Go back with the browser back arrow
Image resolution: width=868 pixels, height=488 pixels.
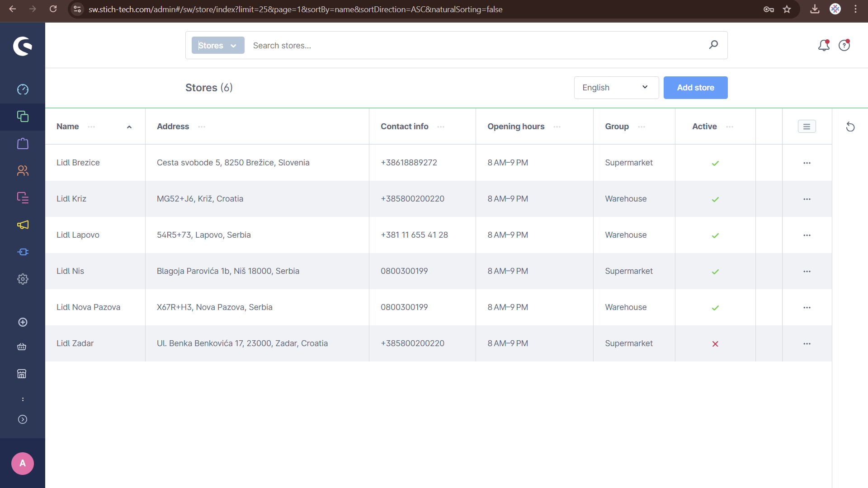pyautogui.click(x=13, y=9)
